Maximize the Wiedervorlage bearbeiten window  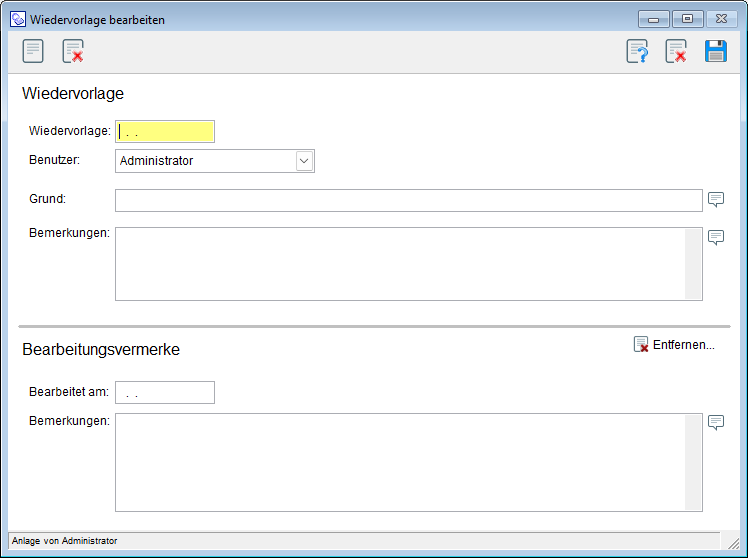(x=687, y=19)
